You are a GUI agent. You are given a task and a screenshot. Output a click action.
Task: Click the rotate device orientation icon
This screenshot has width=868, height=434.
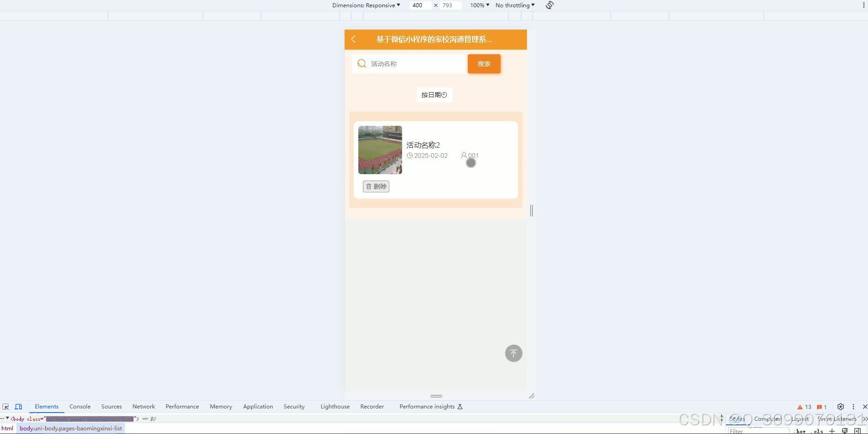[x=549, y=5]
